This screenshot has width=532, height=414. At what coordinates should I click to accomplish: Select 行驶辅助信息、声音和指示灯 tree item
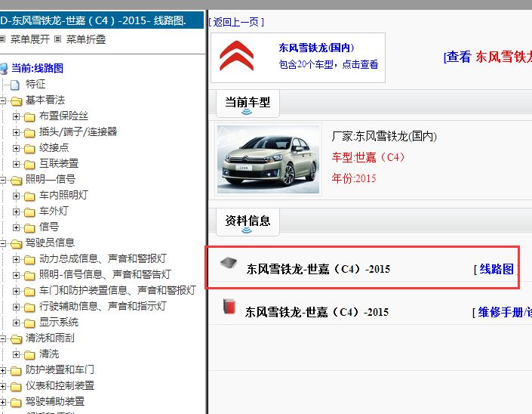[x=103, y=306]
